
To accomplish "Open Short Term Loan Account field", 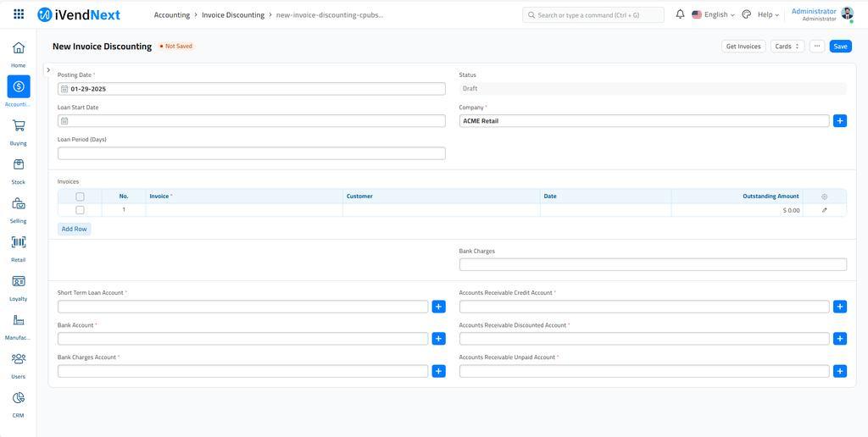I will coord(243,307).
